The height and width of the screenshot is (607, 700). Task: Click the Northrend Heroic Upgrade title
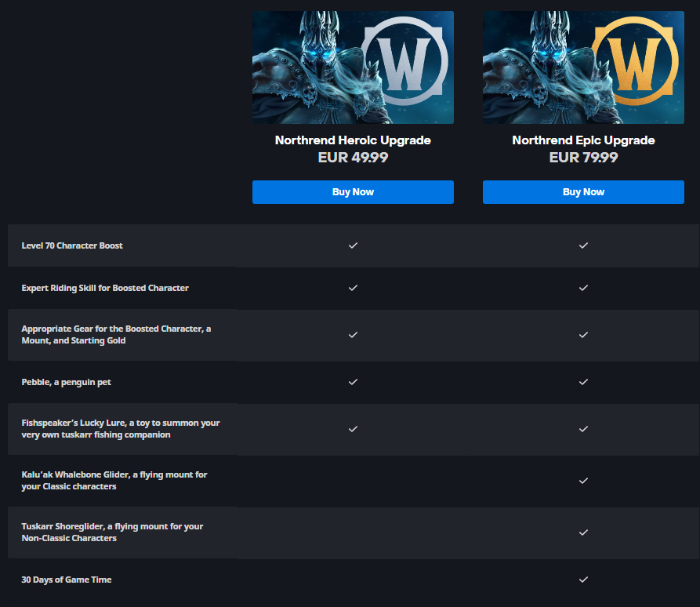click(x=353, y=140)
